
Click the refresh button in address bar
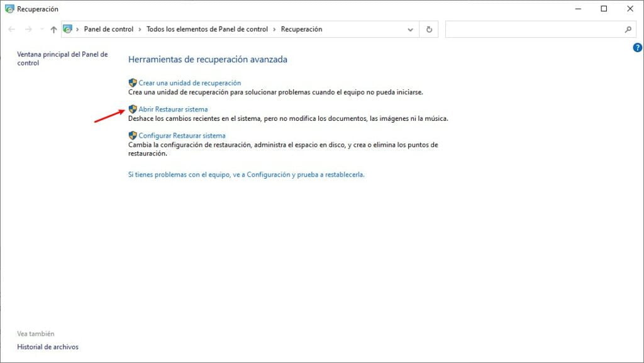[x=429, y=30]
